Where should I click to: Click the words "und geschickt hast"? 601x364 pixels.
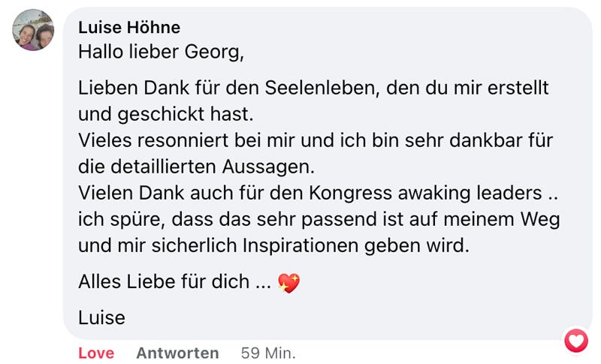165,114
